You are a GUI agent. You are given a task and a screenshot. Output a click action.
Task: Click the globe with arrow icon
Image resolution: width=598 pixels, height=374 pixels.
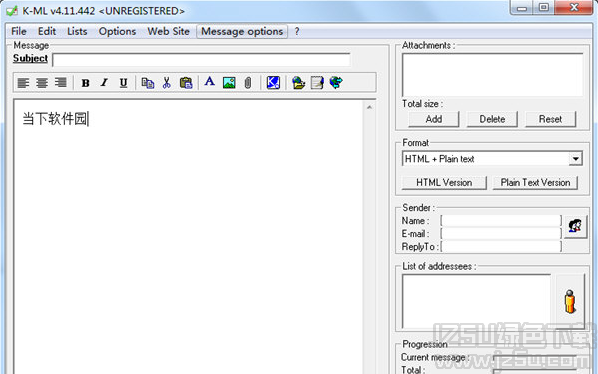click(336, 82)
